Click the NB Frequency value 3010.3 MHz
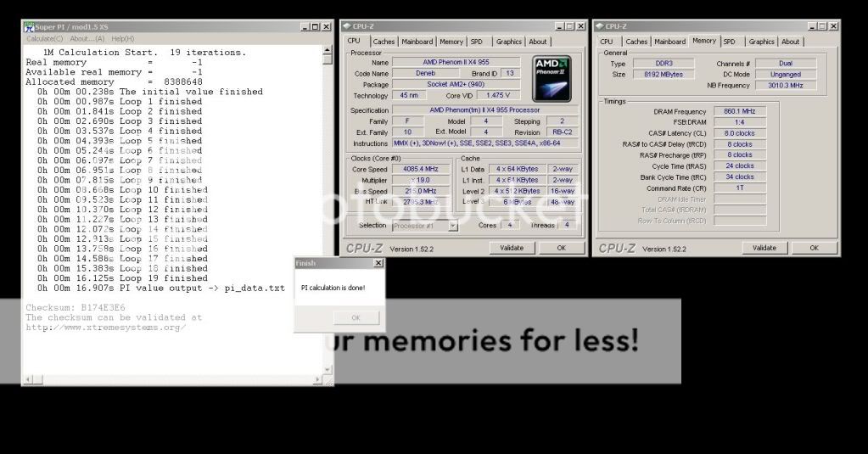Image resolution: width=868 pixels, height=454 pixels. coord(786,85)
